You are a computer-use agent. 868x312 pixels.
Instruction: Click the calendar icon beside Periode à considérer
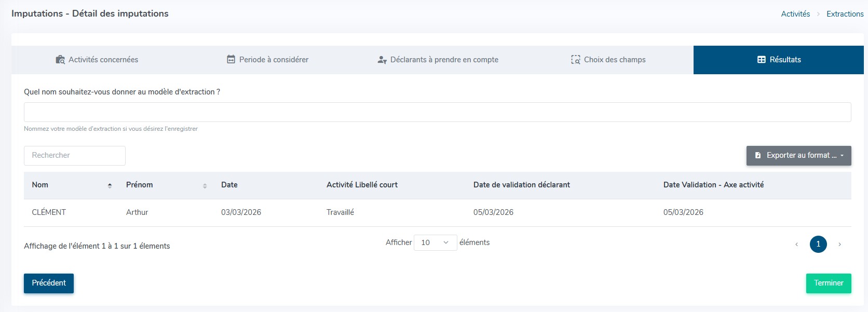(231, 60)
